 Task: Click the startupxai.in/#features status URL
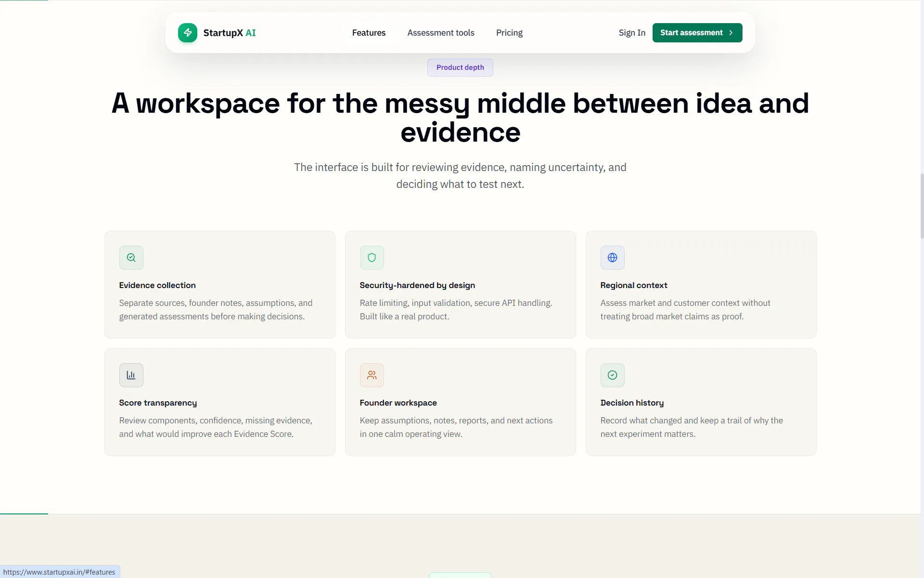tap(59, 572)
